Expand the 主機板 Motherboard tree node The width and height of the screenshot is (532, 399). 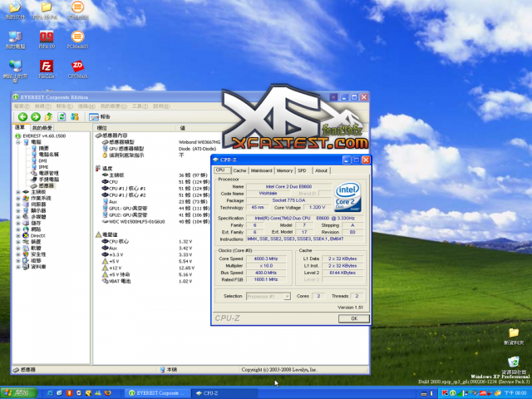(18, 192)
